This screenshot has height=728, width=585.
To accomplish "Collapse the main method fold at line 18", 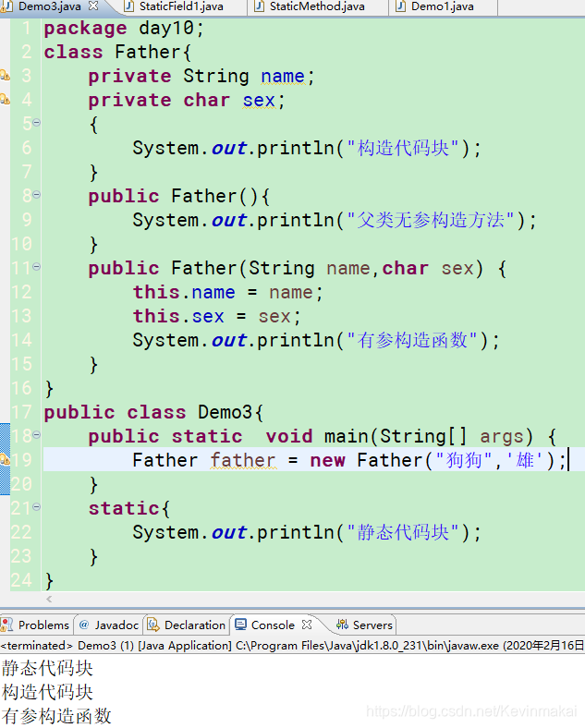I will coord(36,435).
